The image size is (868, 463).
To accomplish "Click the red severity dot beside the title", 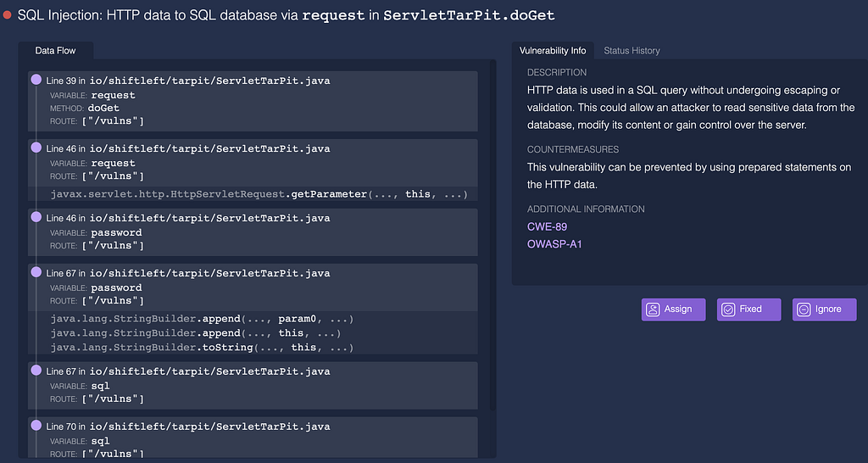I will [8, 16].
